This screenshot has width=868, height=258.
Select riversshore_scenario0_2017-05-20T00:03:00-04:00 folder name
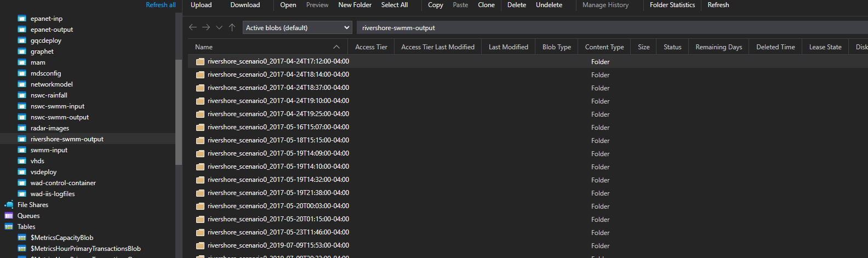(x=278, y=206)
